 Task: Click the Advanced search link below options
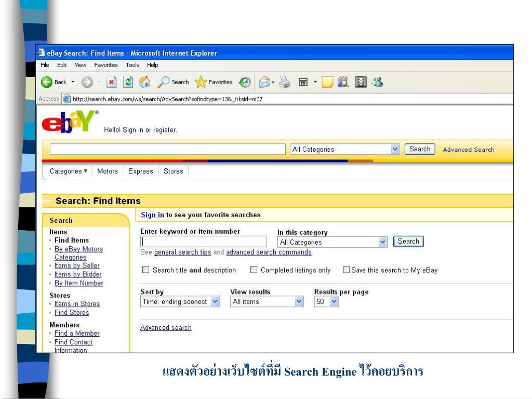166,327
